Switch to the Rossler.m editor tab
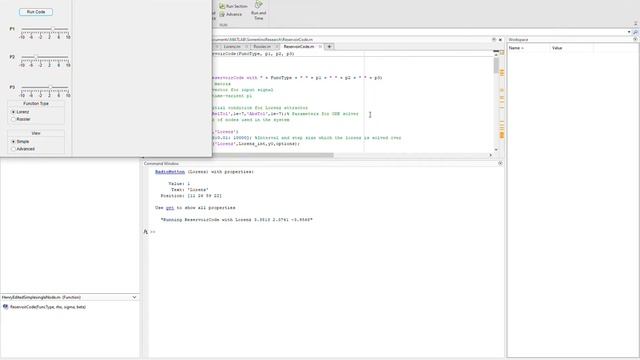Screen dimensions: 640x360 (262, 47)
